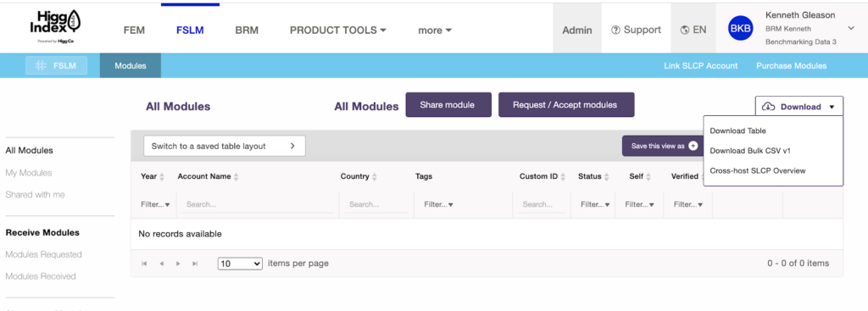The width and height of the screenshot is (868, 311).
Task: Open the Link SLCP Account link
Action: [x=700, y=66]
